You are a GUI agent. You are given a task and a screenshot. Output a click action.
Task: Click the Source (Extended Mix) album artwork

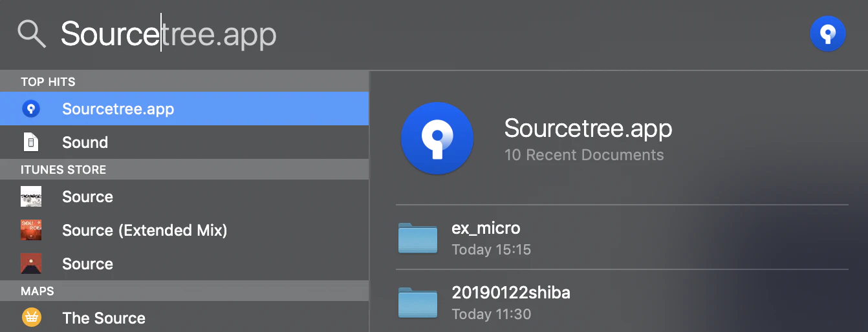pyautogui.click(x=31, y=230)
